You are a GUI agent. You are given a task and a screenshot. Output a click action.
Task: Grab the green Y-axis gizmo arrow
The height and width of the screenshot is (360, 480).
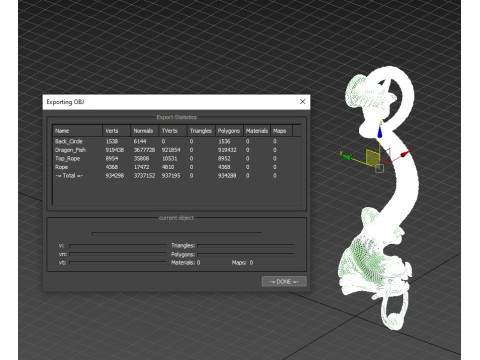click(x=347, y=156)
